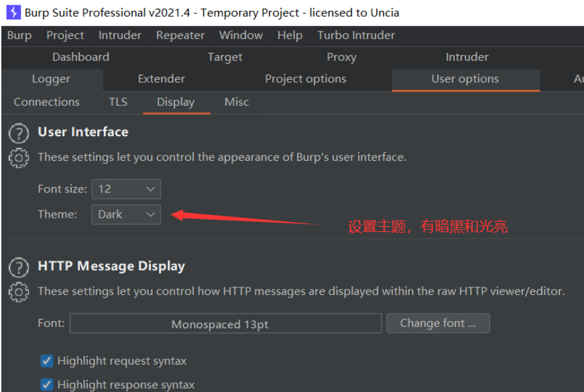Click the Burp Suite logo in title bar

[x=13, y=12]
